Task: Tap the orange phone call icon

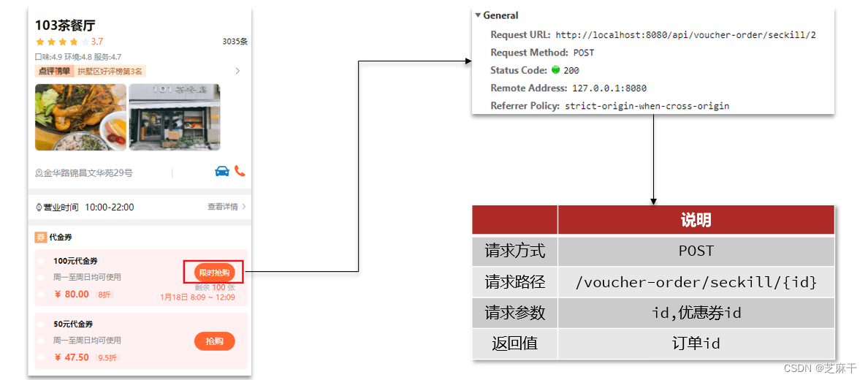Action: click(240, 171)
